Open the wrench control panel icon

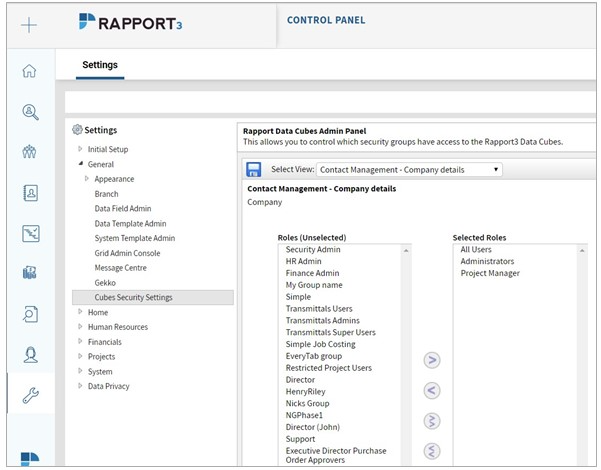[x=31, y=396]
